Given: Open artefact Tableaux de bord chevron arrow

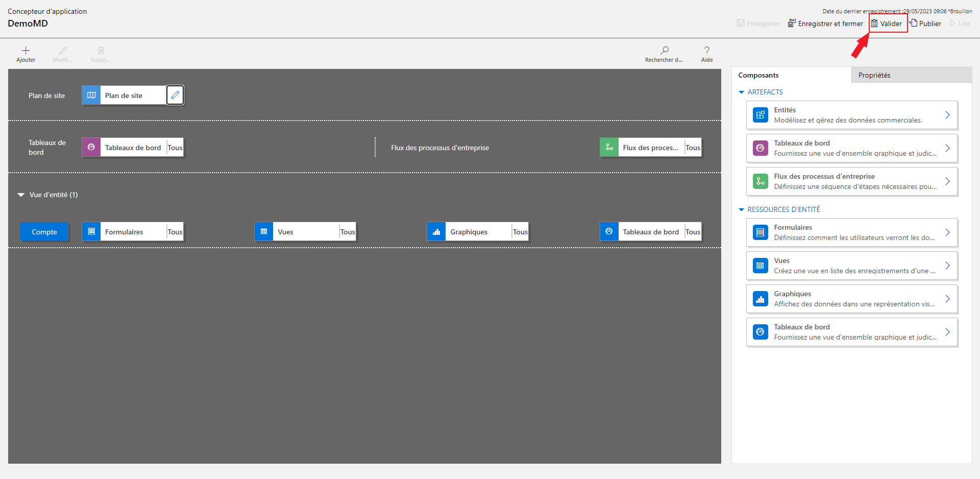Looking at the screenshot, I should pyautogui.click(x=947, y=148).
